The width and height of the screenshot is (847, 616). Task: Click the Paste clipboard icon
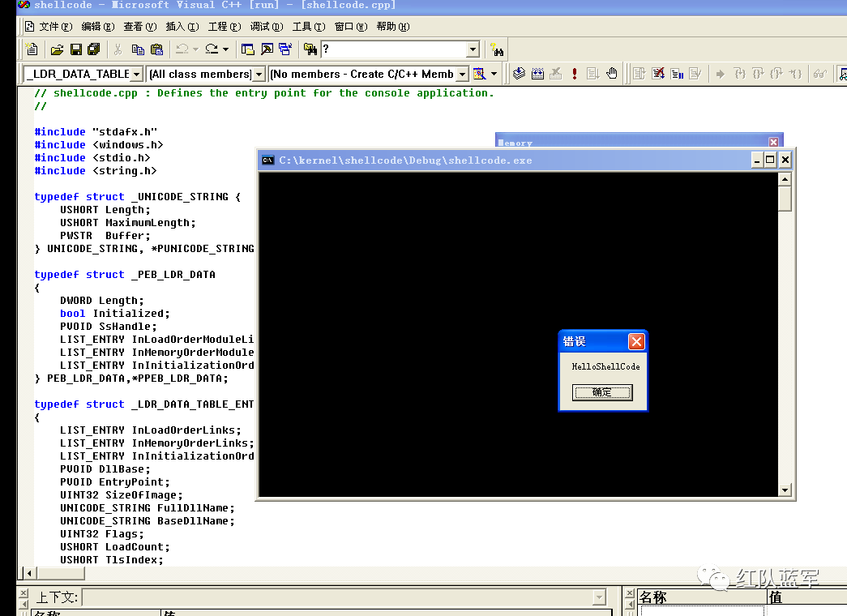point(156,49)
